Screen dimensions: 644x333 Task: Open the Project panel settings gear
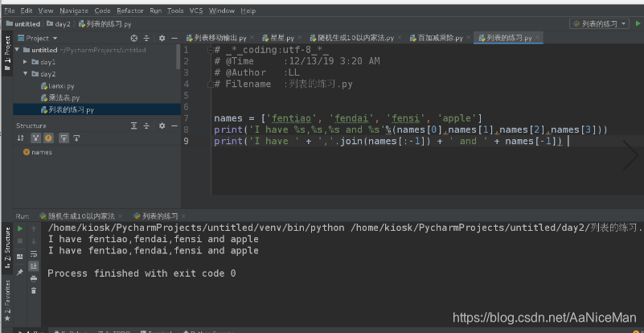(x=162, y=39)
